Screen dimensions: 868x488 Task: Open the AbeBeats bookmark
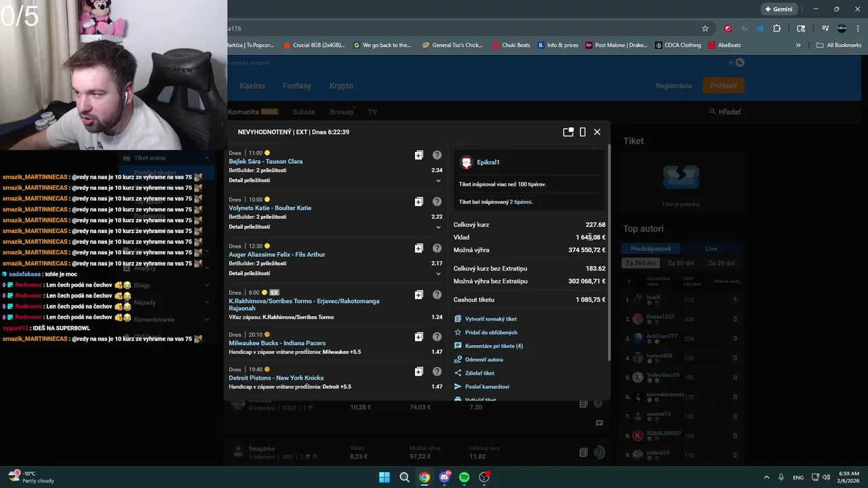pos(725,45)
